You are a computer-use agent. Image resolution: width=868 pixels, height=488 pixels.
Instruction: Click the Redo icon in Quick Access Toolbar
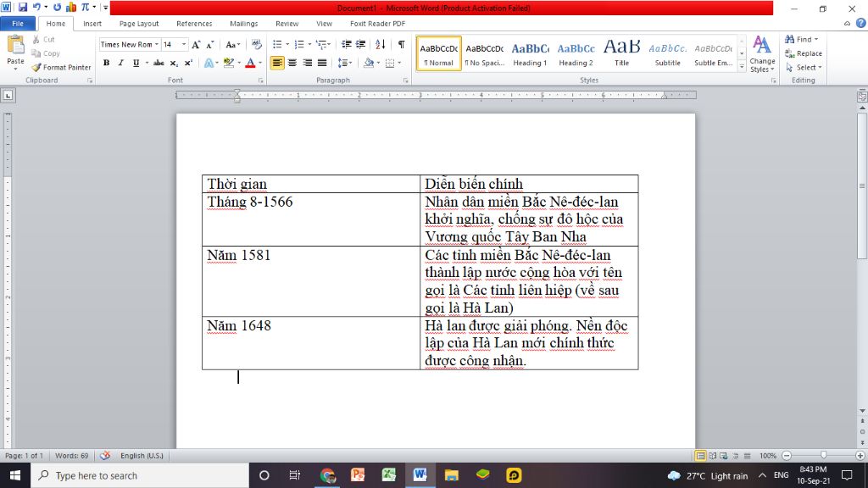tap(57, 7)
